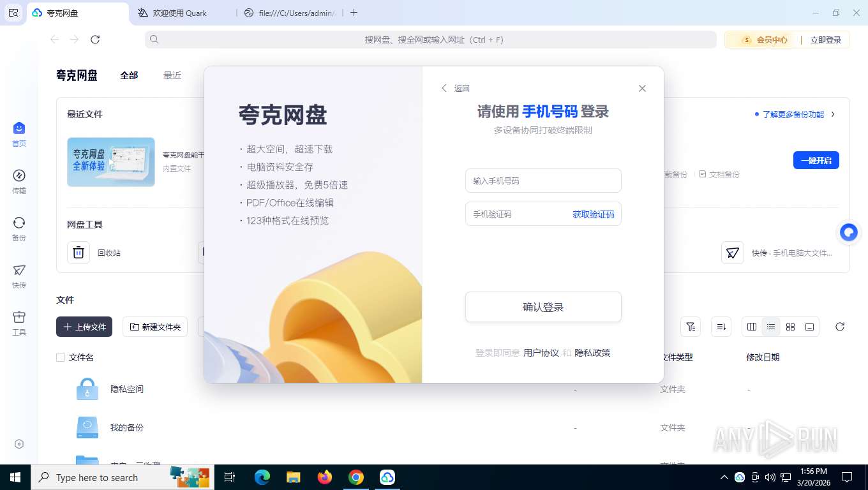Open the 夸克网盘全新体验 thumbnail
This screenshot has height=490, width=868.
tap(111, 162)
